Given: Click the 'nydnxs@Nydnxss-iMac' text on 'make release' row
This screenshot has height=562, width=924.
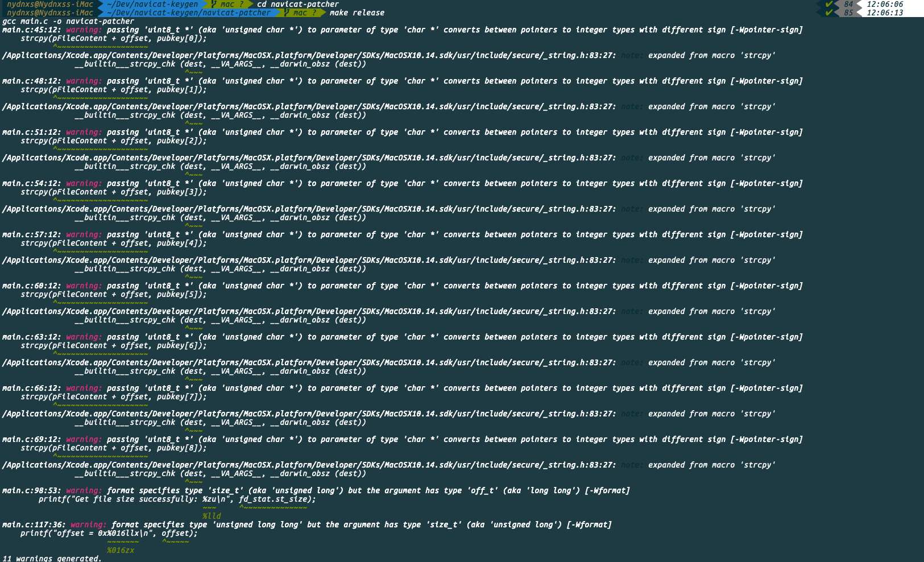Looking at the screenshot, I should tap(50, 13).
